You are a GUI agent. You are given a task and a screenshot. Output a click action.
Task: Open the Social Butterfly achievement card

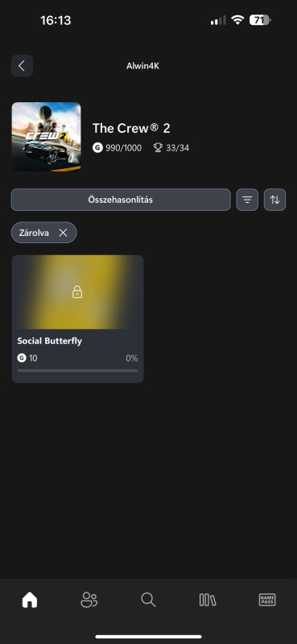77,319
